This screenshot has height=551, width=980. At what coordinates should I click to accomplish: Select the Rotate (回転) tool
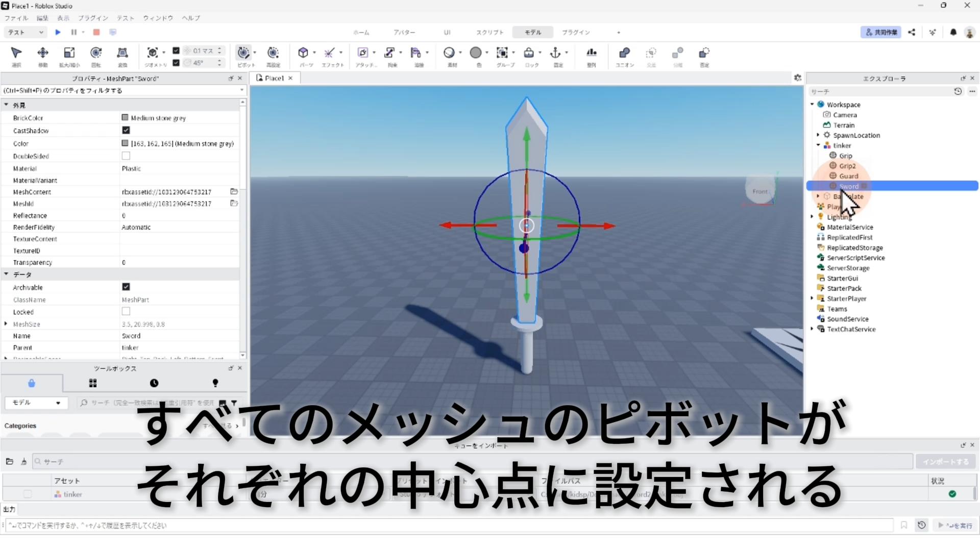pos(96,53)
